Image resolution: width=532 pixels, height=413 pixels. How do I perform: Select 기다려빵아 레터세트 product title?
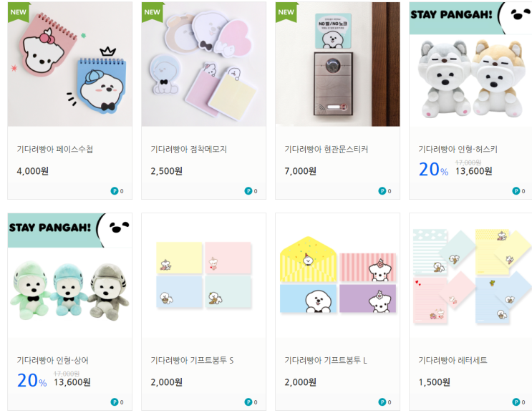[x=453, y=361]
